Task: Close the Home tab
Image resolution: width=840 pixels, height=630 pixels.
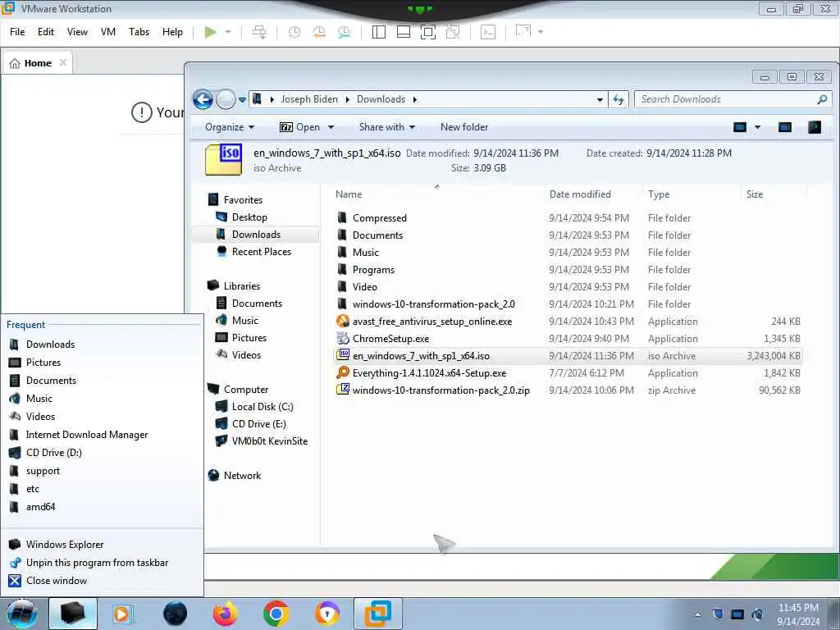Action: (63, 62)
